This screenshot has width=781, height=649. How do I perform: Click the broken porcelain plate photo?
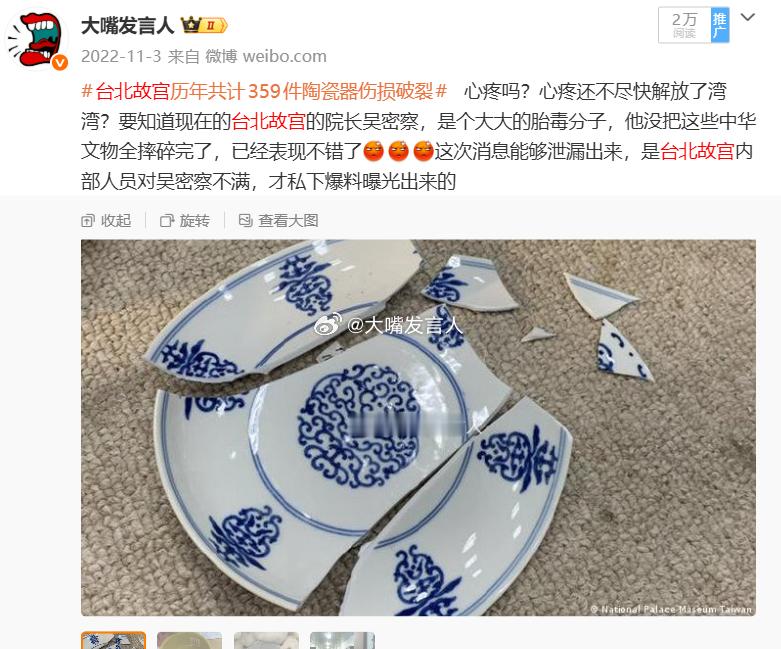[x=418, y=427]
